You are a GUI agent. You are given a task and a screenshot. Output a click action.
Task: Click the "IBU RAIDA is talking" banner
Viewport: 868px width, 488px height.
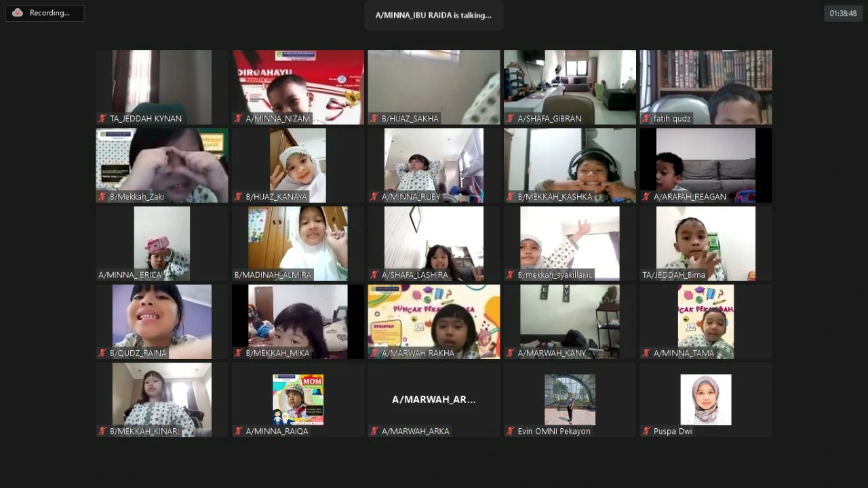tap(433, 15)
